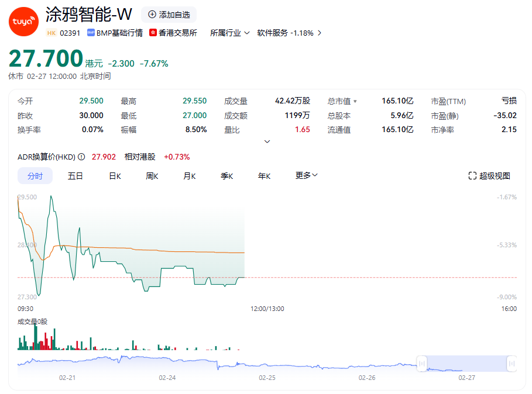Open the 总市值 dropdown triangle

pyautogui.click(x=355, y=101)
